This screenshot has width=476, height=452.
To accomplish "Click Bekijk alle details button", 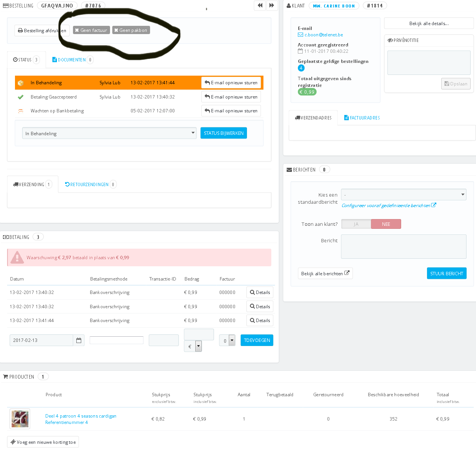I will 429,23.
